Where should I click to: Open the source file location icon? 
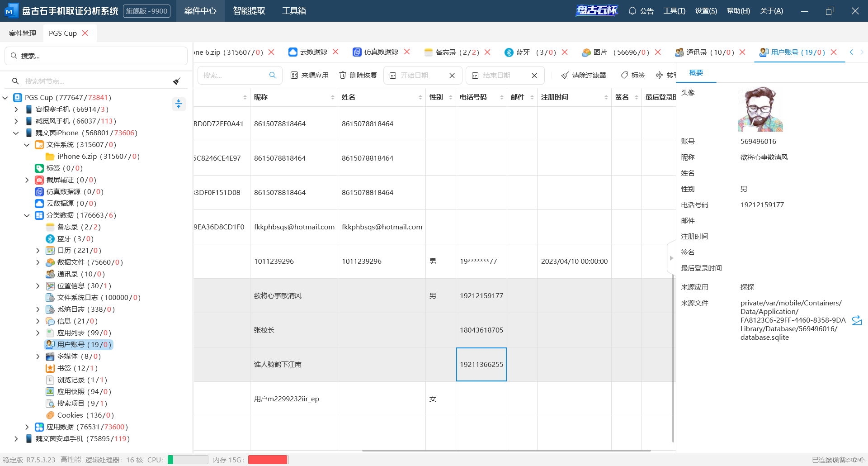(x=857, y=320)
